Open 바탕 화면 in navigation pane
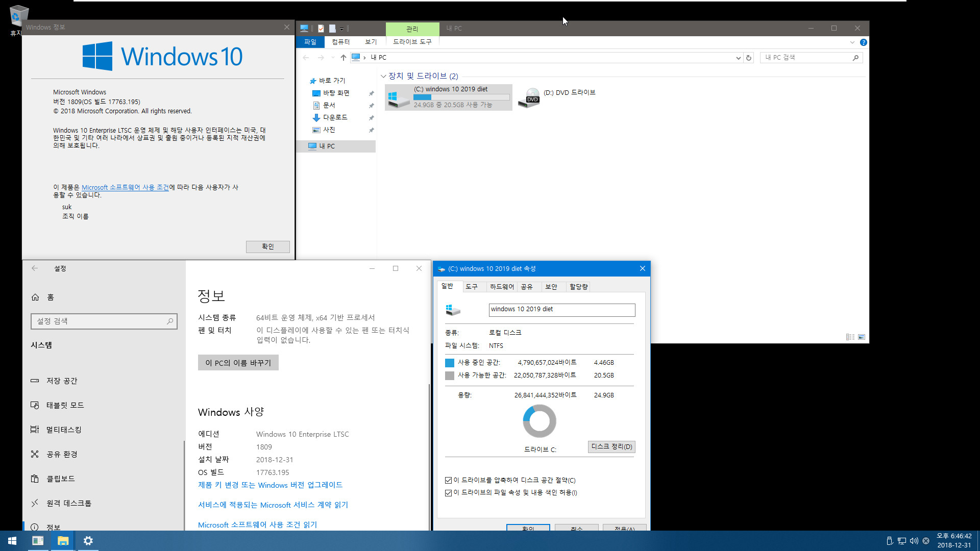The image size is (980, 551). tap(336, 93)
